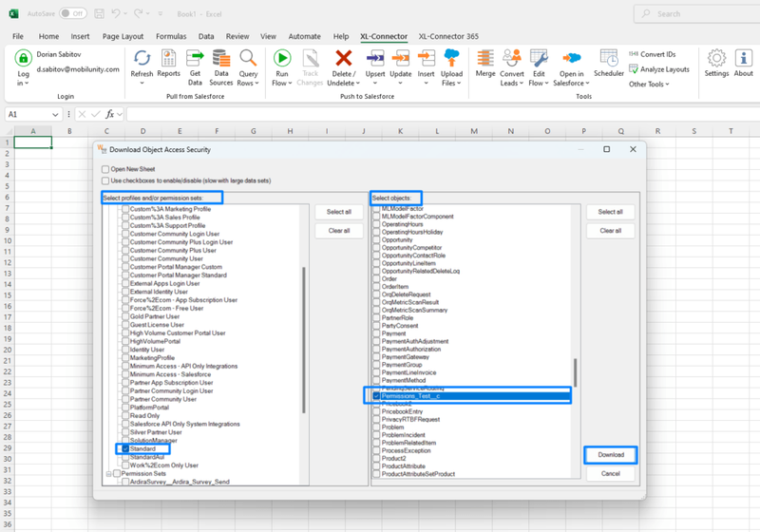The width and height of the screenshot is (760, 532).
Task: Check the Permission Sets group checkbox
Action: (x=117, y=473)
